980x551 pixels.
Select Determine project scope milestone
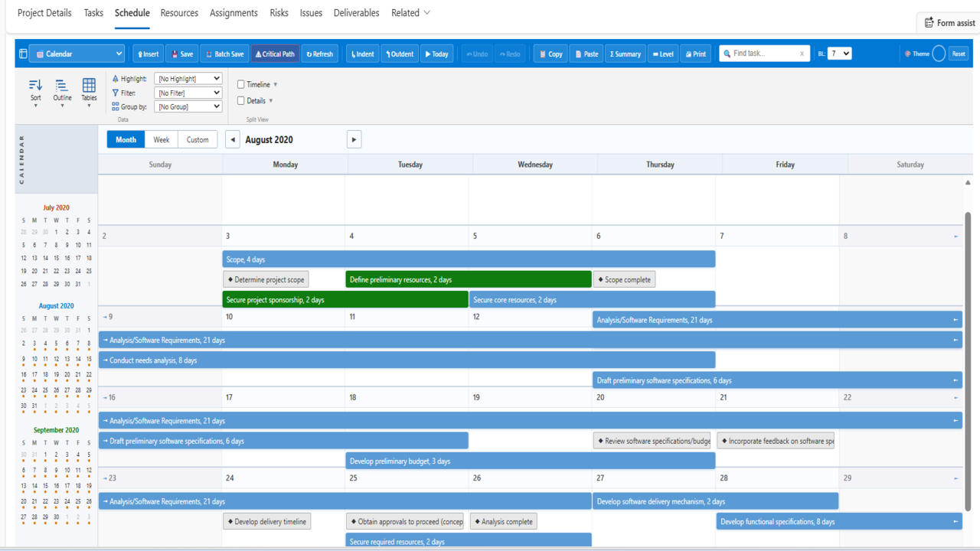(x=266, y=280)
